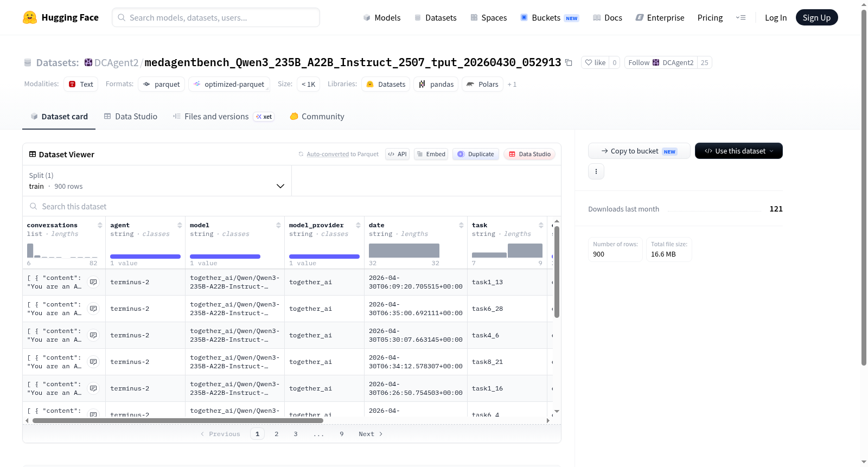Image resolution: width=868 pixels, height=467 pixels.
Task: Open conversation viewer icon in task1_16 row
Action: [93, 388]
